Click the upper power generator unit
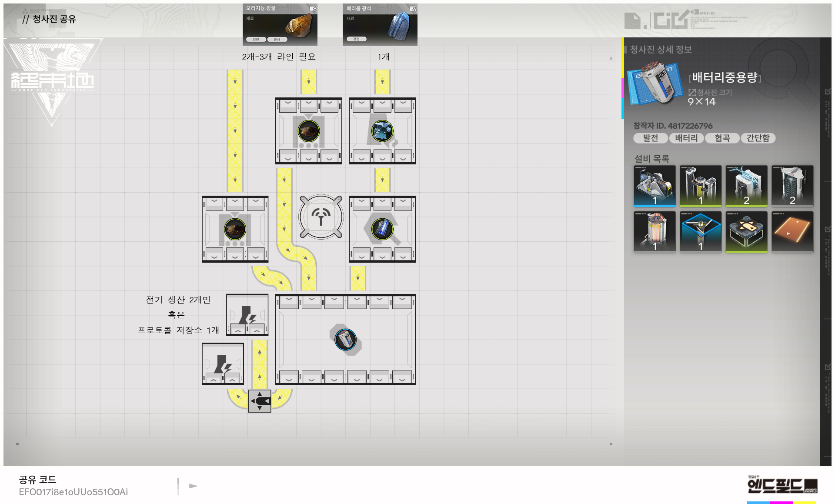Screen dimensions: 835x504 click(247, 315)
